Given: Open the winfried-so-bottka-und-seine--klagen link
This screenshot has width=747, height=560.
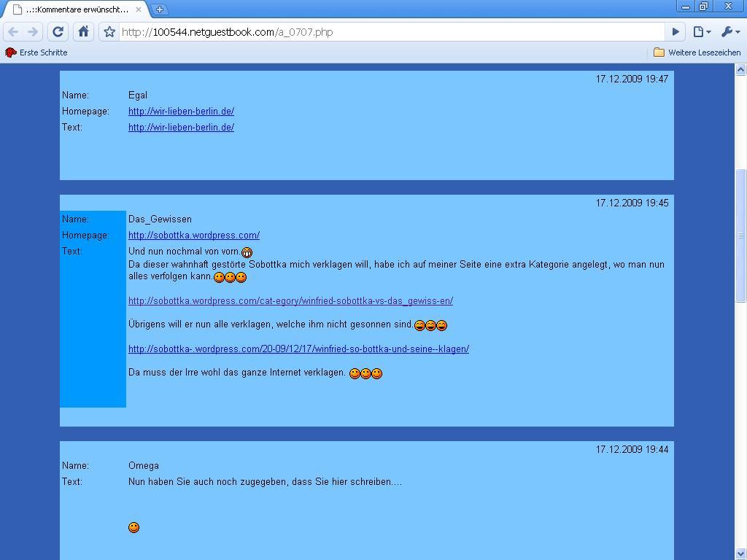Looking at the screenshot, I should 298,349.
